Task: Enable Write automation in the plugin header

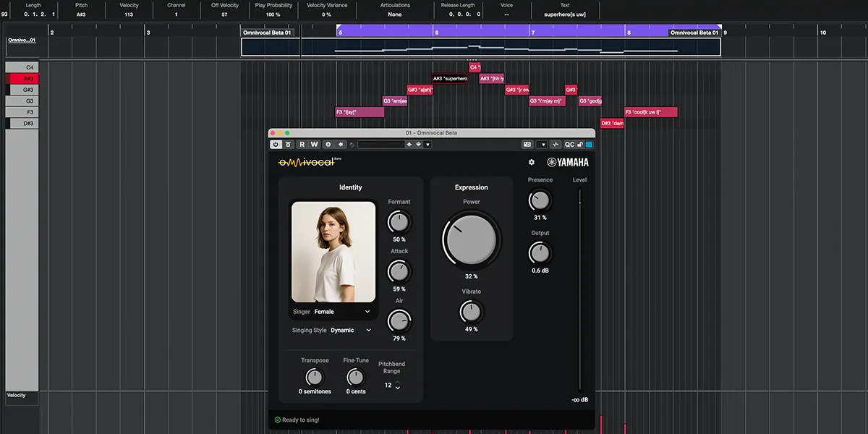Action: coord(313,144)
